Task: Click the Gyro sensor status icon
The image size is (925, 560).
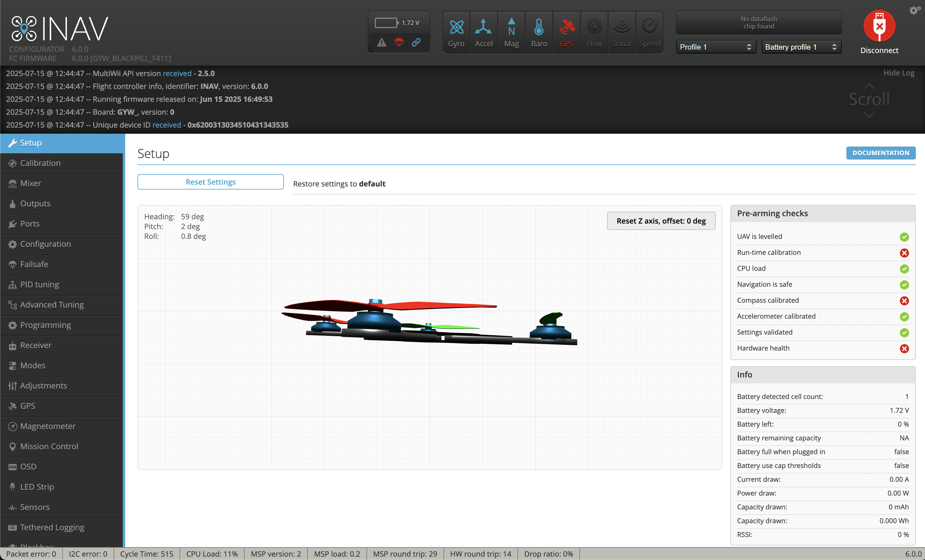Action: click(x=456, y=27)
